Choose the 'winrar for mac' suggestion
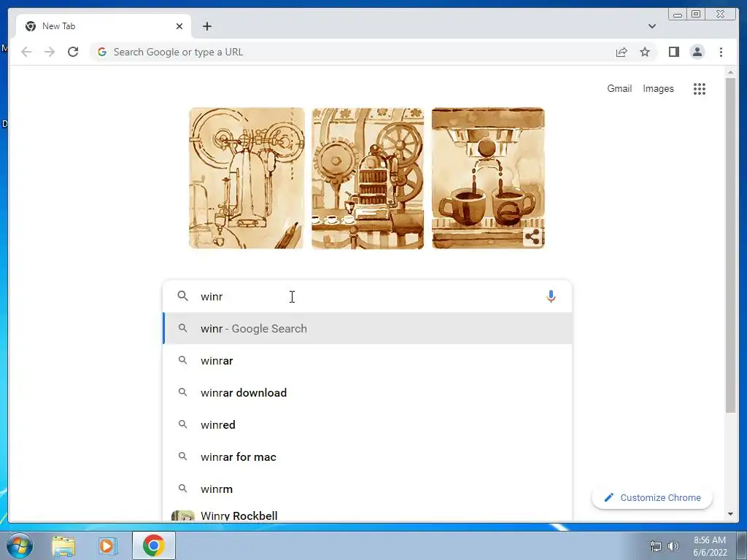Screen dimensions: 747x560 tap(367, 456)
